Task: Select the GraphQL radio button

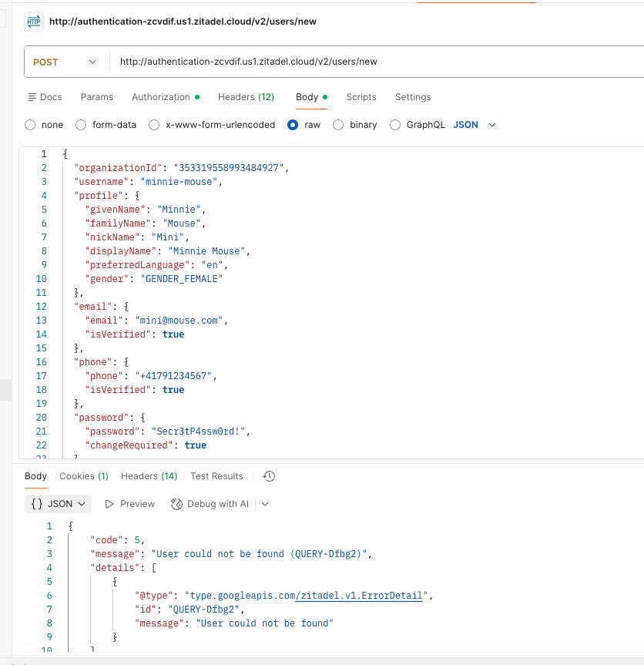Action: [394, 124]
